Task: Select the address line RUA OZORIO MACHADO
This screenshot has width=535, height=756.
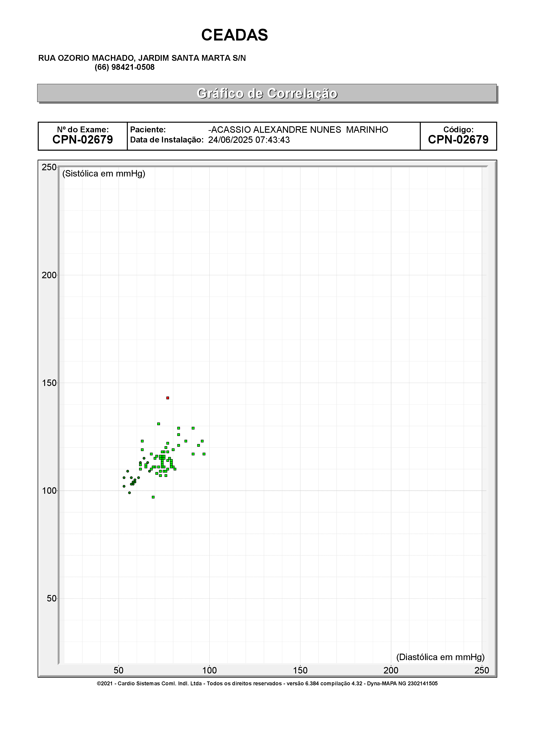Action: click(x=142, y=58)
